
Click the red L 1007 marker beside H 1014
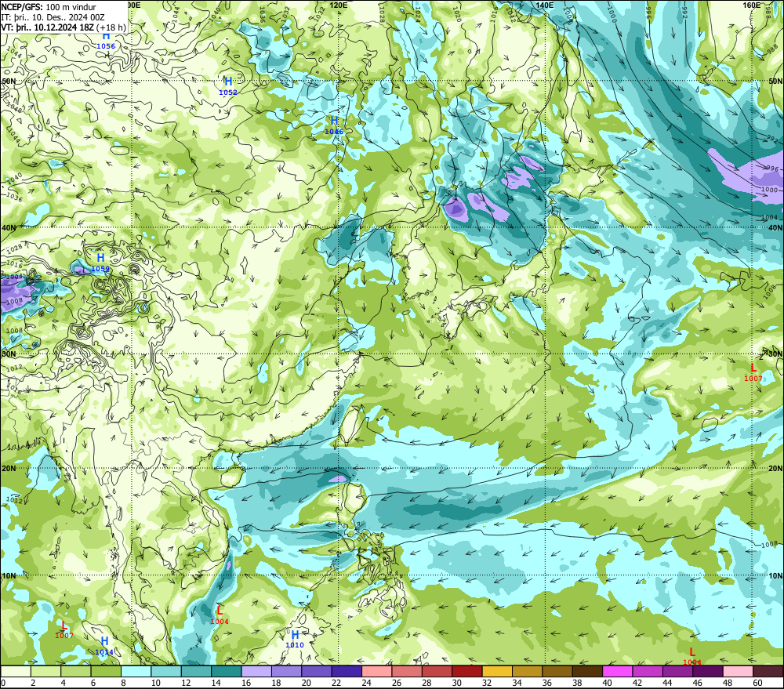pyautogui.click(x=64, y=629)
